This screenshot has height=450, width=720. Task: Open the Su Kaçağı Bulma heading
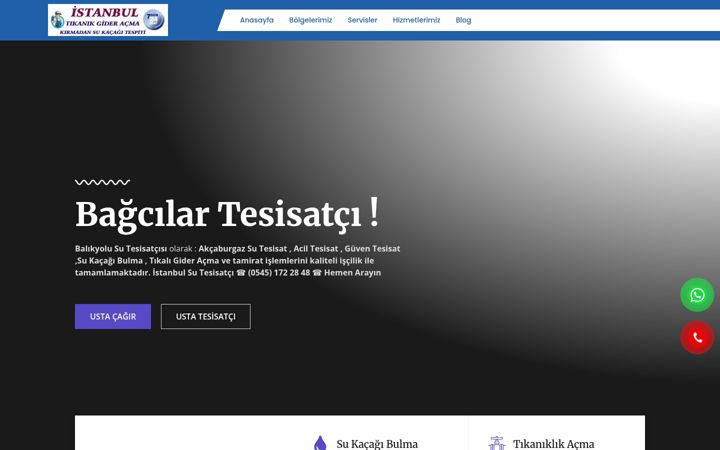377,444
